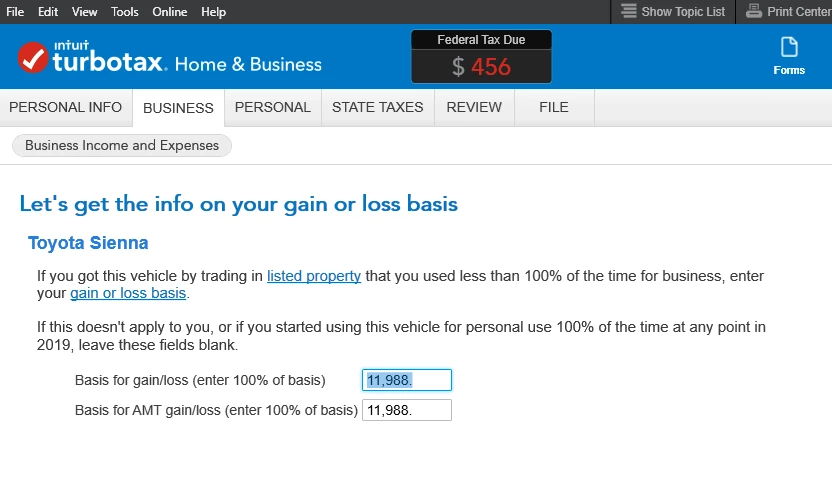The height and width of the screenshot is (486, 832).
Task: Go to the PERSONAL tab
Action: pyautogui.click(x=273, y=108)
